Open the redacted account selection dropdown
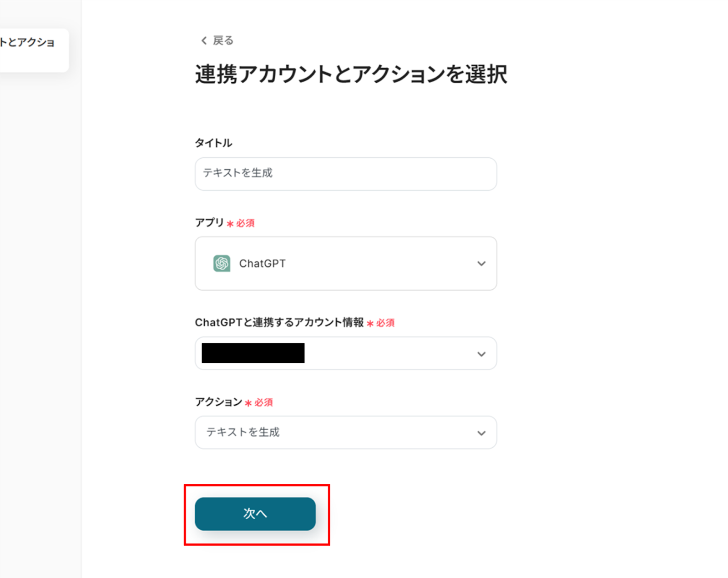This screenshot has width=728, height=578. [345, 353]
